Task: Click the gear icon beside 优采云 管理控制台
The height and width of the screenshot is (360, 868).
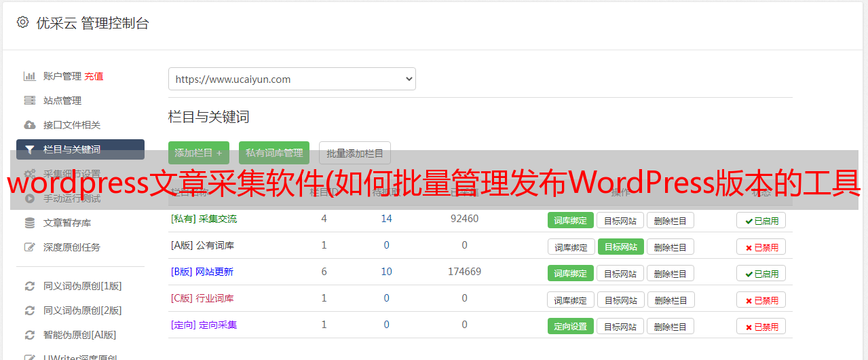Action: (22, 22)
